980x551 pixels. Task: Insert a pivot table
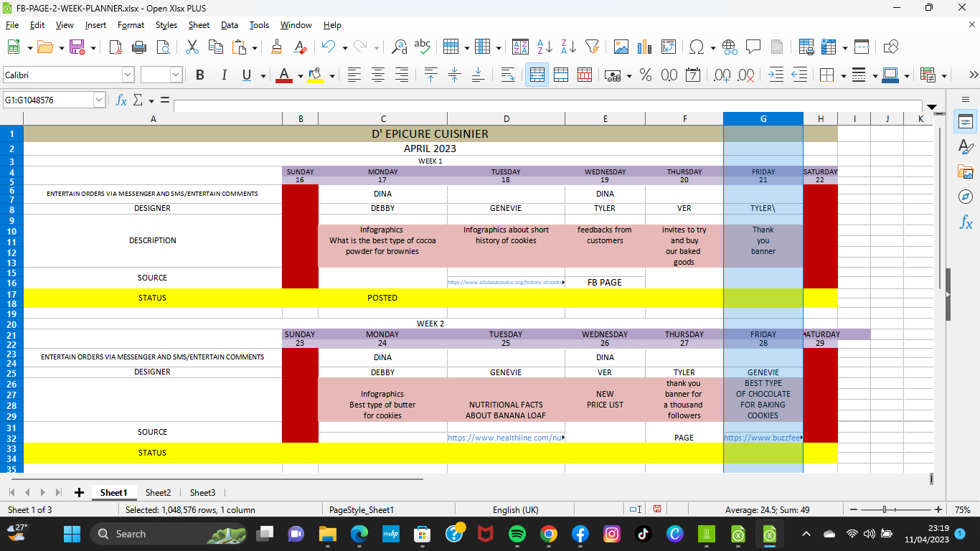coord(668,47)
